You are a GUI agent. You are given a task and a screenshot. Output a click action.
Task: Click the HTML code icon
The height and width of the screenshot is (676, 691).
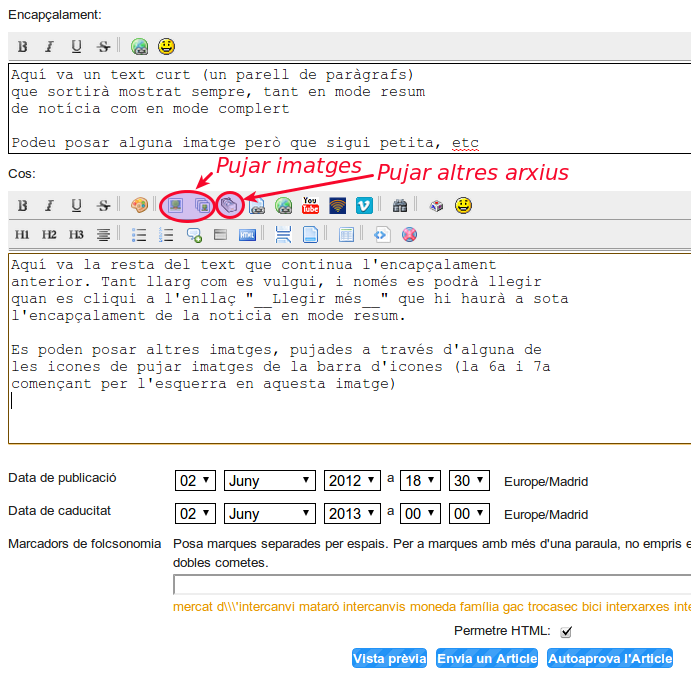(247, 235)
